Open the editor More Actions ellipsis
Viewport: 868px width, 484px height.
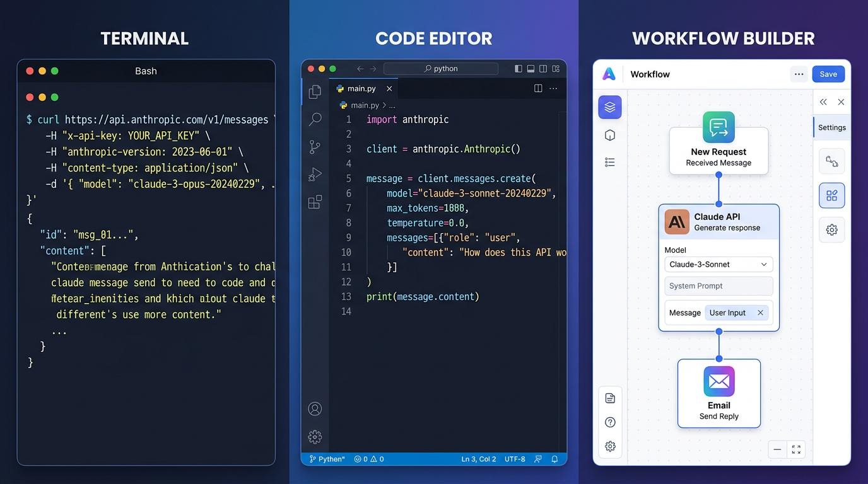pos(553,89)
